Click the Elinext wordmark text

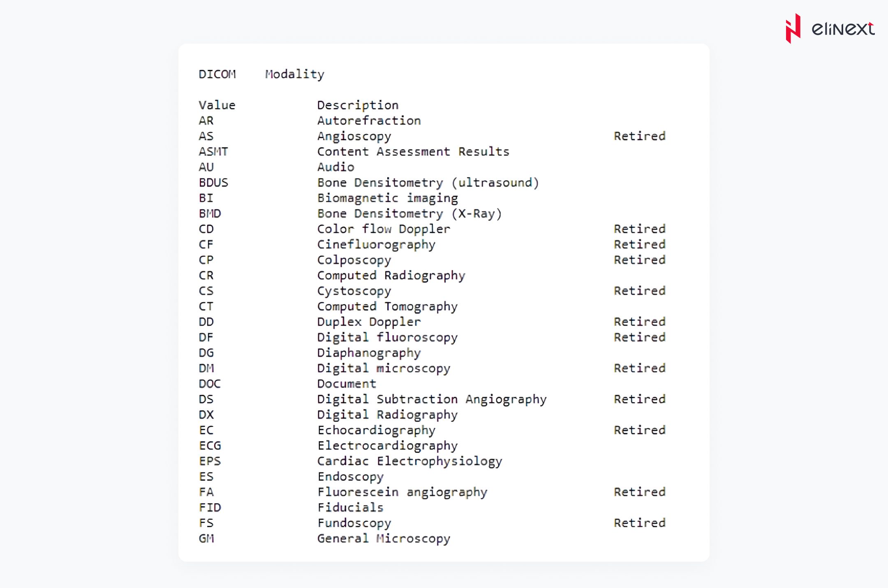pos(843,29)
